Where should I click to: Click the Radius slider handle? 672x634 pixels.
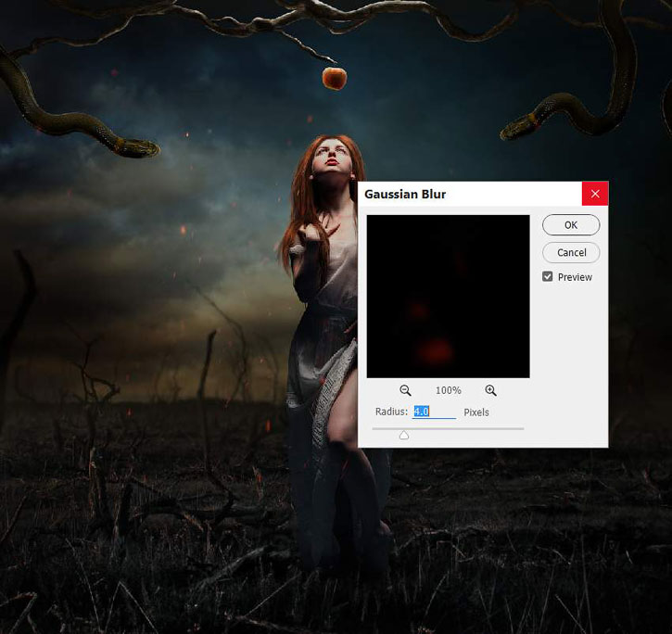404,436
